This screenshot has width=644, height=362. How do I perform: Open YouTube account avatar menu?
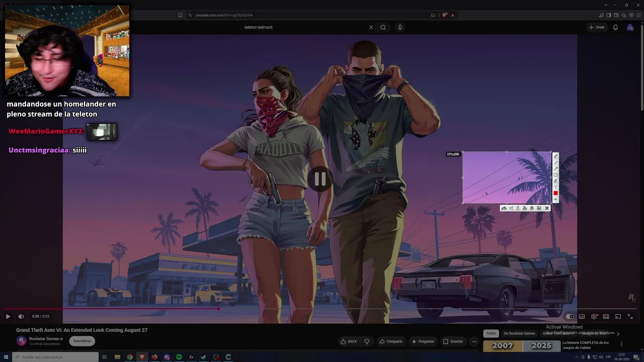pyautogui.click(x=630, y=27)
